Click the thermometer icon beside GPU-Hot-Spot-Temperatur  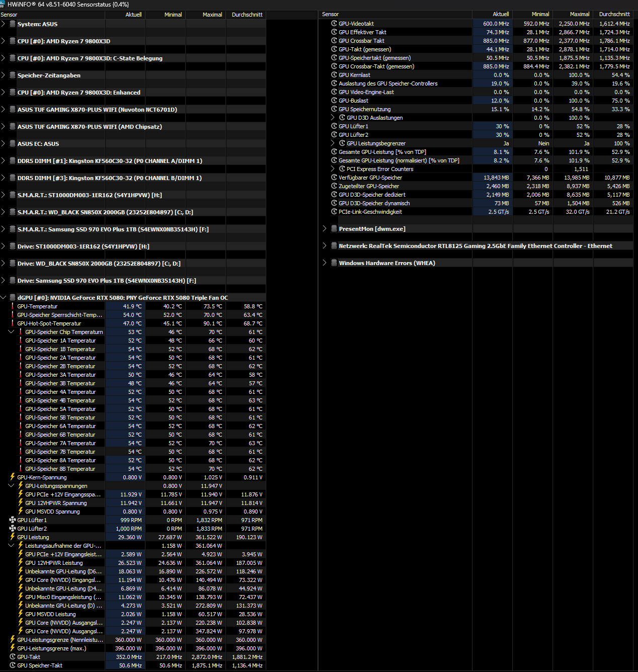13,323
